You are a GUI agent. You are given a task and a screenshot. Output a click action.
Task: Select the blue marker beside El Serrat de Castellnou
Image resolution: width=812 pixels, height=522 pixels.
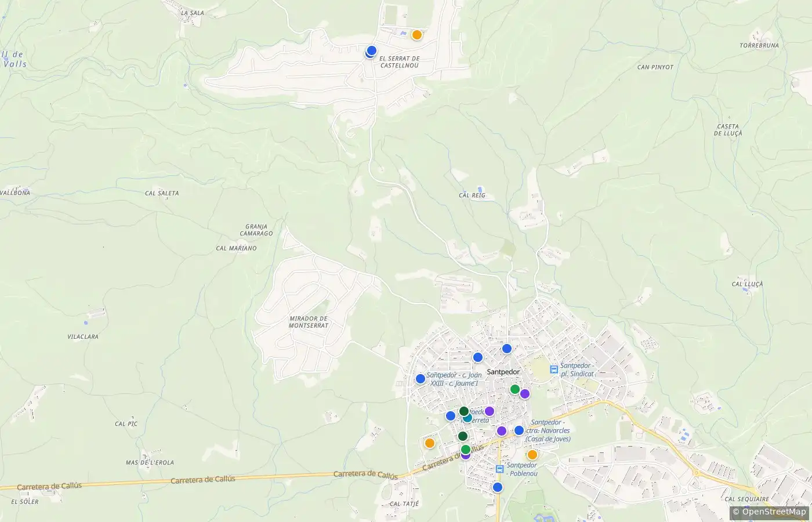(372, 50)
